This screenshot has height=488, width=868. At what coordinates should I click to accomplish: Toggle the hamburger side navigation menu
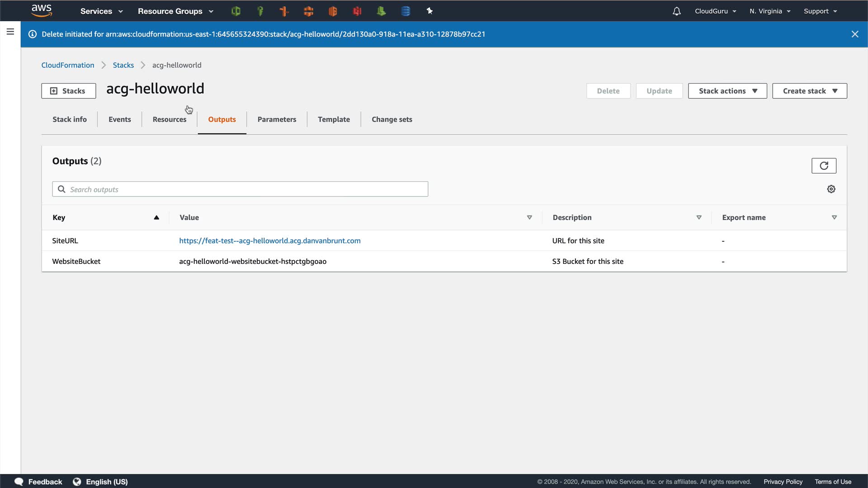tap(10, 32)
